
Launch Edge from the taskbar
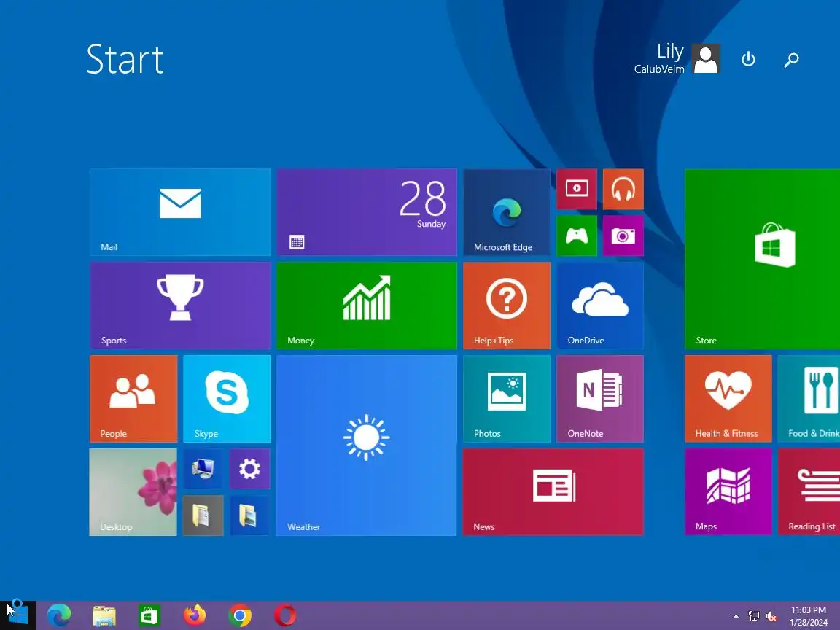coord(59,615)
